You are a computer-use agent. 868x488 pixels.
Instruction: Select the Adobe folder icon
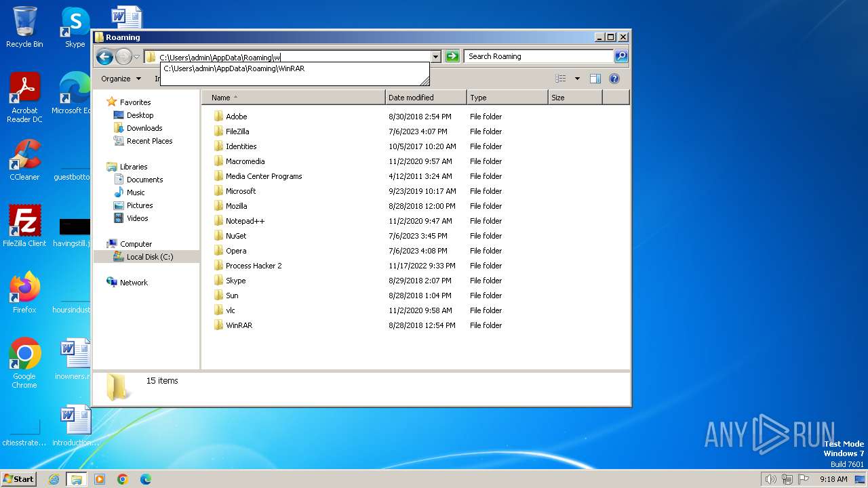pyautogui.click(x=218, y=117)
